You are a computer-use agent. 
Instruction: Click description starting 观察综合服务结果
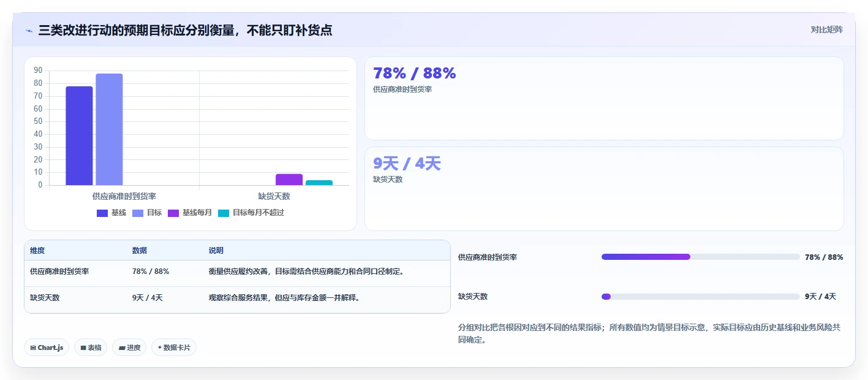284,297
